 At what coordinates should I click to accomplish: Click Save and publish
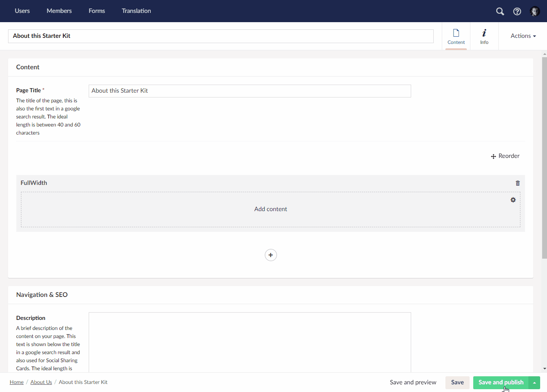tap(501, 382)
